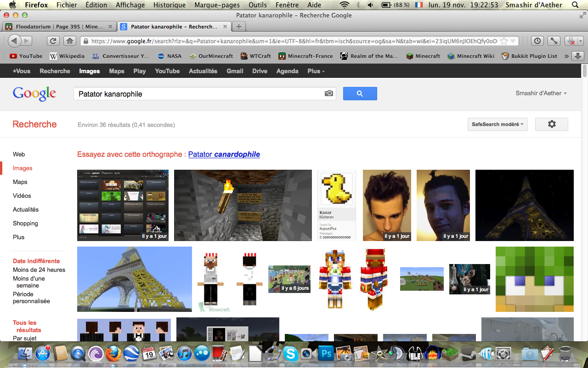588x368 pixels.
Task: Click the page vertical scrollbar thumb
Action: [585, 72]
